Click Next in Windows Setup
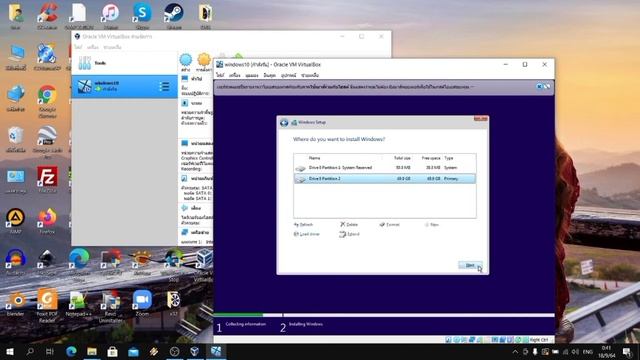 coord(470,265)
